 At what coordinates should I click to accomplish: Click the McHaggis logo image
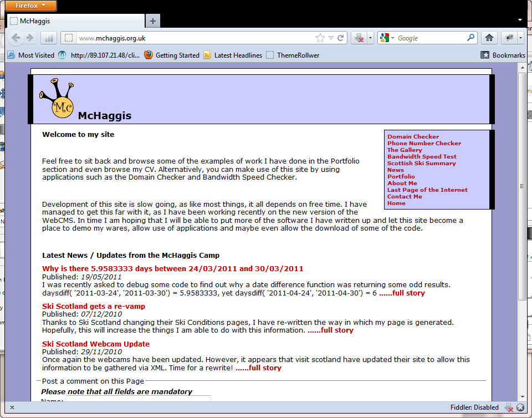[x=57, y=98]
